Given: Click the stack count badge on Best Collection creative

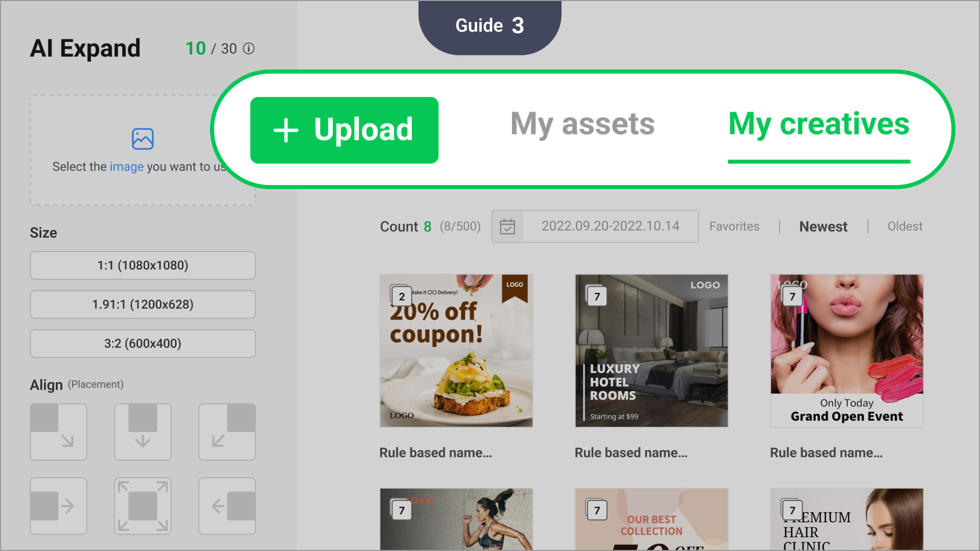Looking at the screenshot, I should pyautogui.click(x=596, y=510).
